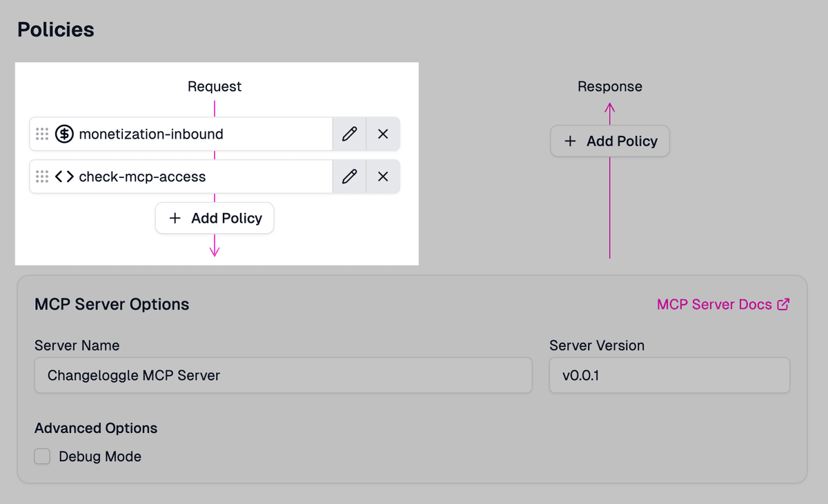Focus the Server Version input field
This screenshot has height=504, width=828.
[669, 375]
